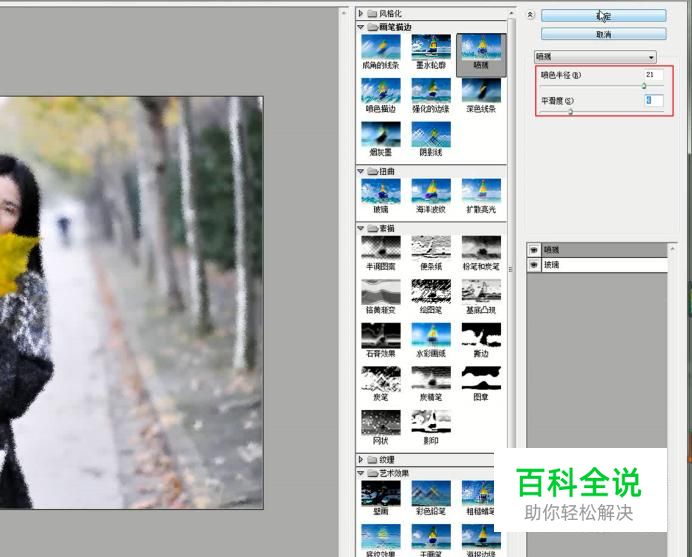Image resolution: width=692 pixels, height=557 pixels.
Task: Click the filter list scrollbar up arrow
Action: point(511,13)
